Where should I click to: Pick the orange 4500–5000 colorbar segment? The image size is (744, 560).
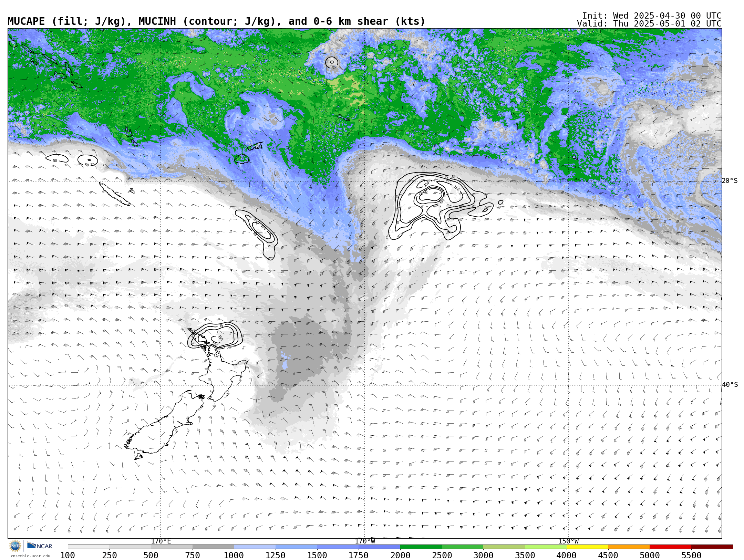pos(629,547)
